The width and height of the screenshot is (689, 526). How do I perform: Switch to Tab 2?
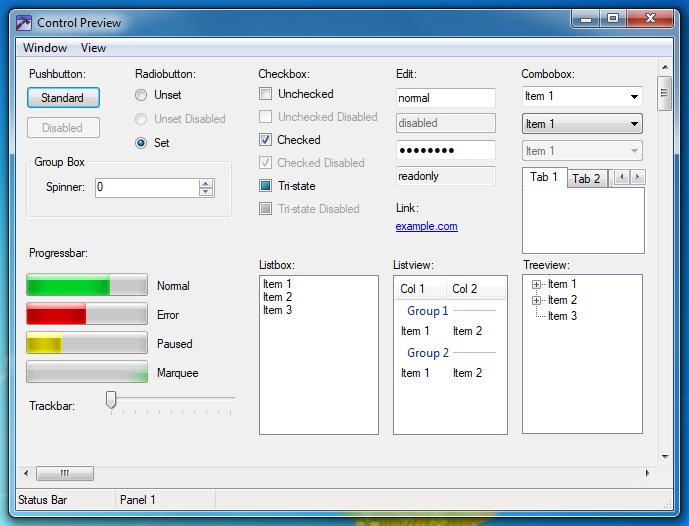point(586,179)
